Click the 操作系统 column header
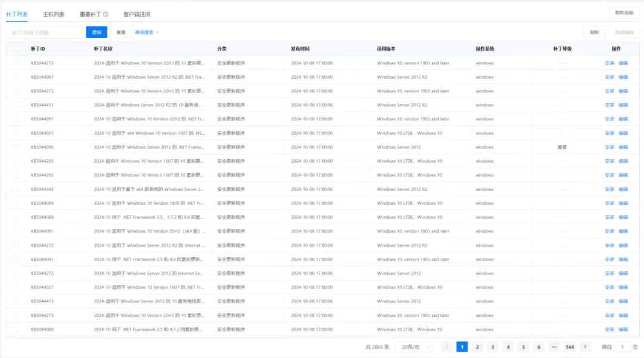 [x=485, y=48]
